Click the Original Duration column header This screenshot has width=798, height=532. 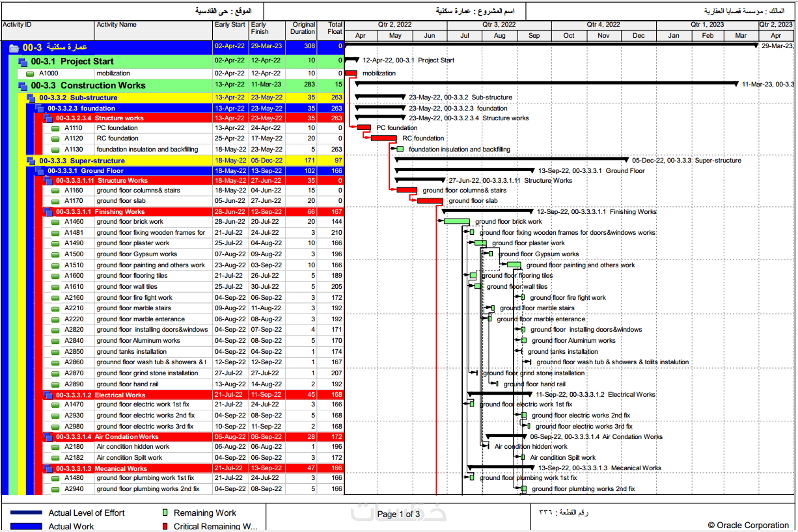tap(301, 31)
